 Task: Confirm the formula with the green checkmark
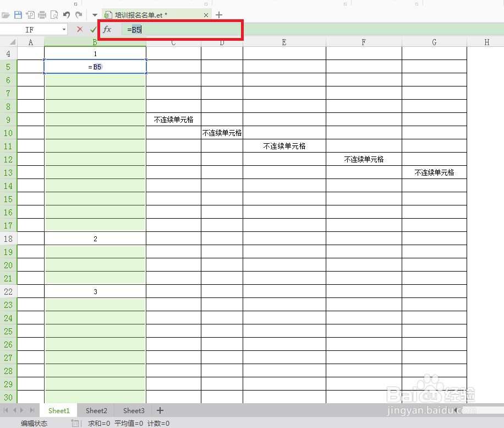[93, 30]
